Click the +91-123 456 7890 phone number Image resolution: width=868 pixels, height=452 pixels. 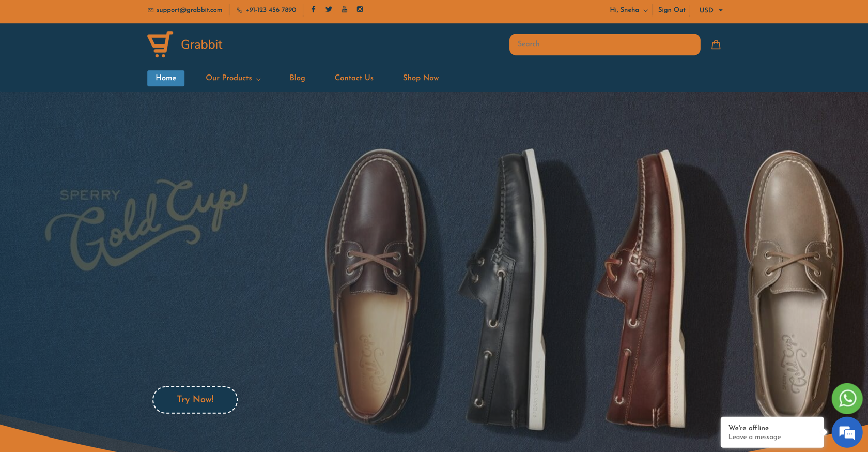coord(271,10)
